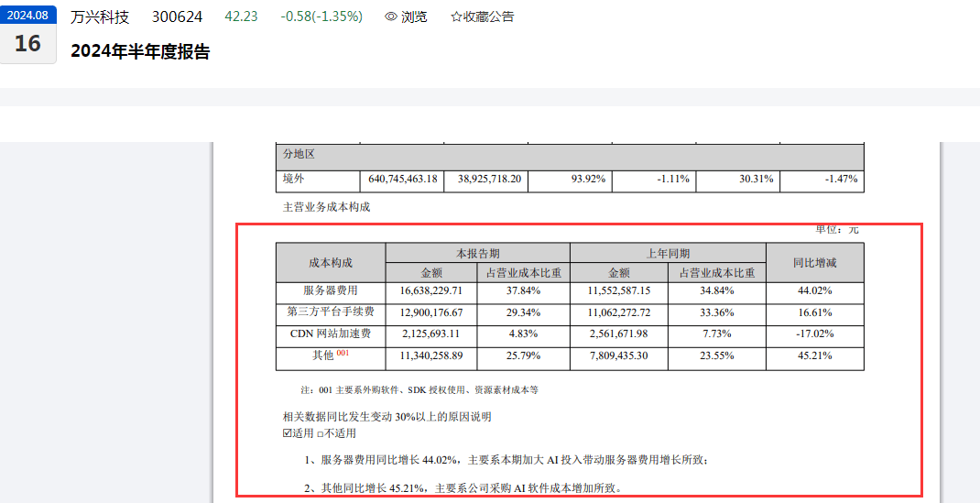Click the stock code 300624
This screenshot has height=503, width=980.
[x=177, y=16]
